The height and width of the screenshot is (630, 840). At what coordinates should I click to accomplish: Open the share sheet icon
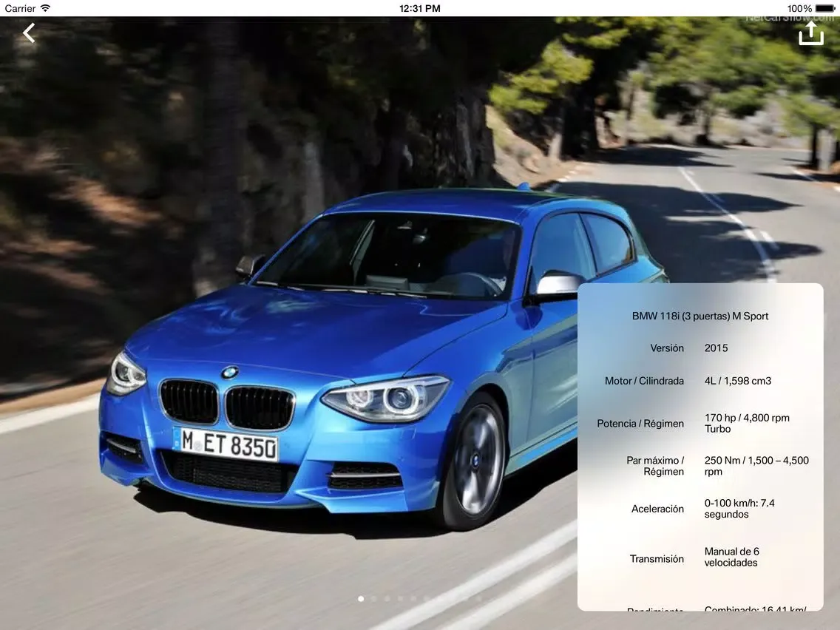(810, 33)
